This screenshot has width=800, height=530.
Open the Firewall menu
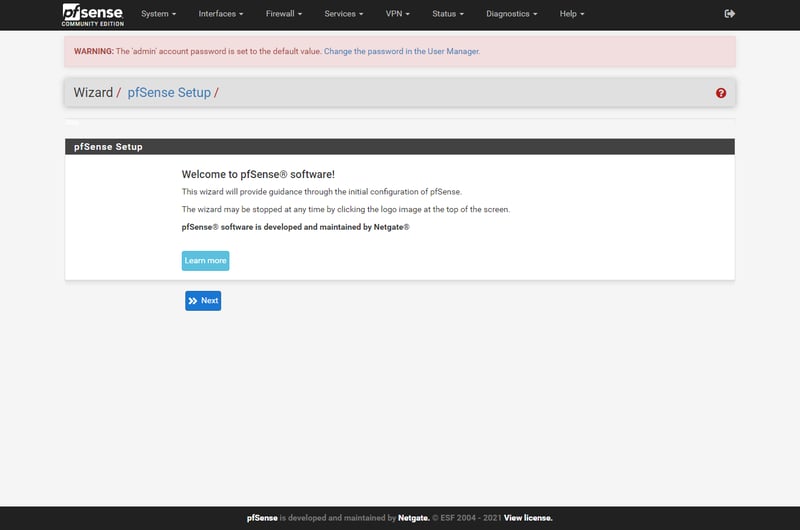tap(284, 14)
